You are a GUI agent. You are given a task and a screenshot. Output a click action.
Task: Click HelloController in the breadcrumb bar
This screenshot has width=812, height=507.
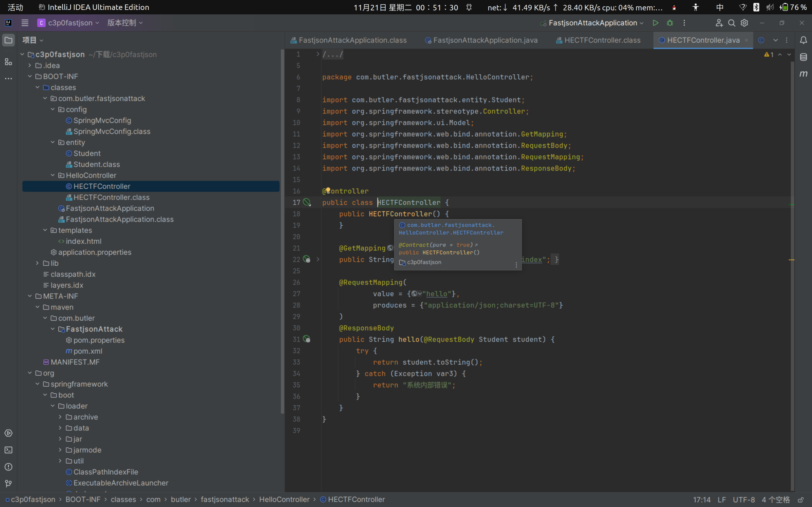tap(284, 500)
